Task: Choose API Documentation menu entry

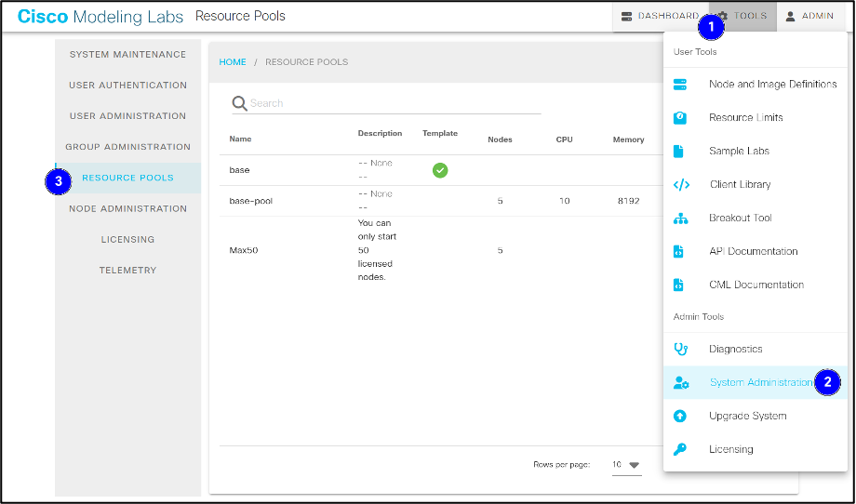Action: (753, 251)
